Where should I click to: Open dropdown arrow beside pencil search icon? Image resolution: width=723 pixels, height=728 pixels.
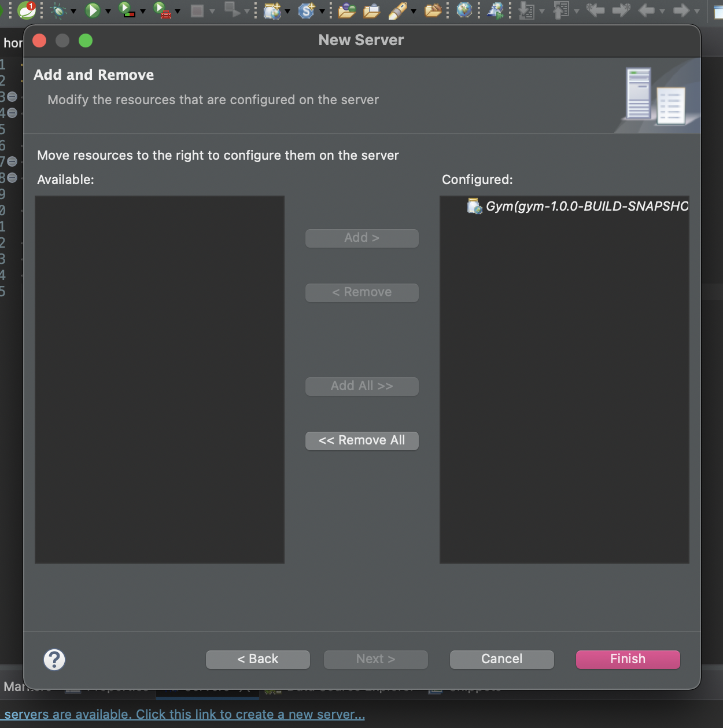(414, 11)
